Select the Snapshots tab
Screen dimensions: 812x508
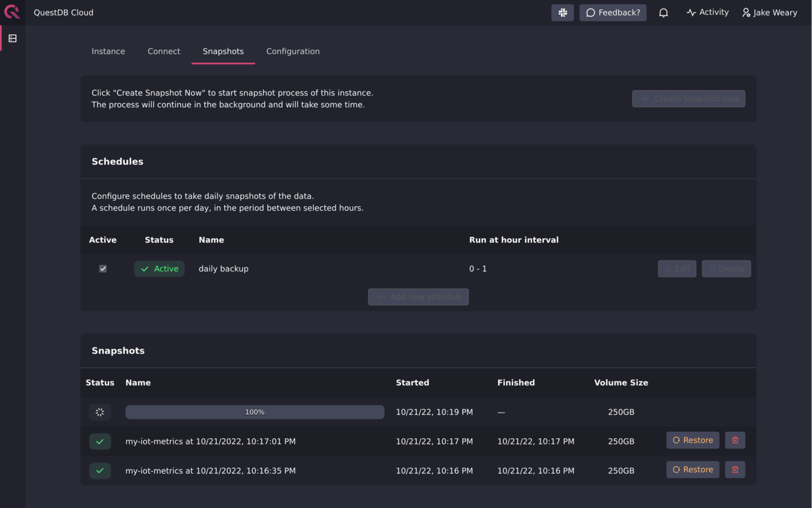(x=223, y=51)
